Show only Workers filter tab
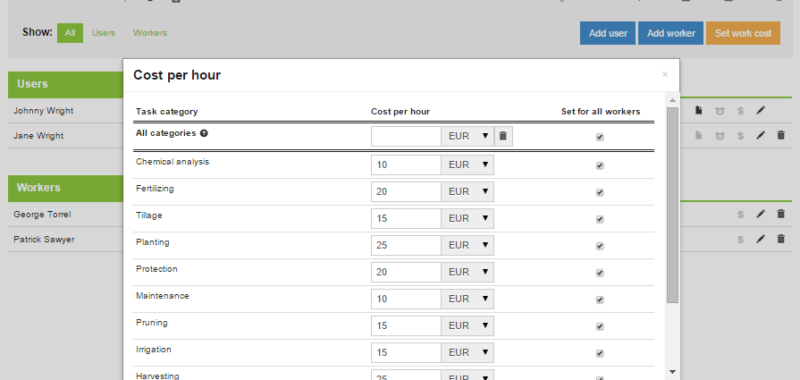This screenshot has height=380, width=800. [150, 33]
